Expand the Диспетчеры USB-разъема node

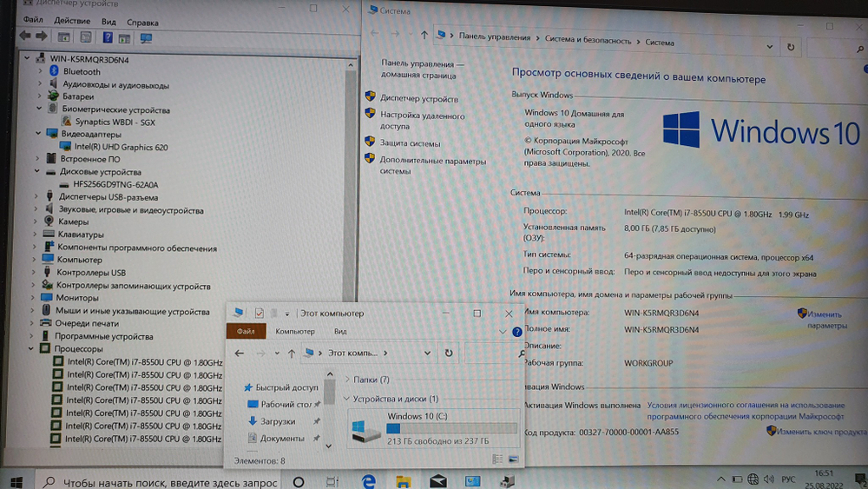coord(36,196)
